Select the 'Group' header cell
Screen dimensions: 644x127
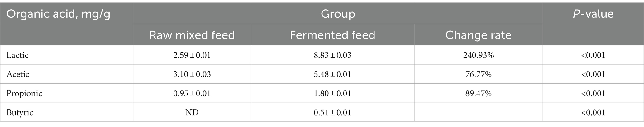coord(338,13)
